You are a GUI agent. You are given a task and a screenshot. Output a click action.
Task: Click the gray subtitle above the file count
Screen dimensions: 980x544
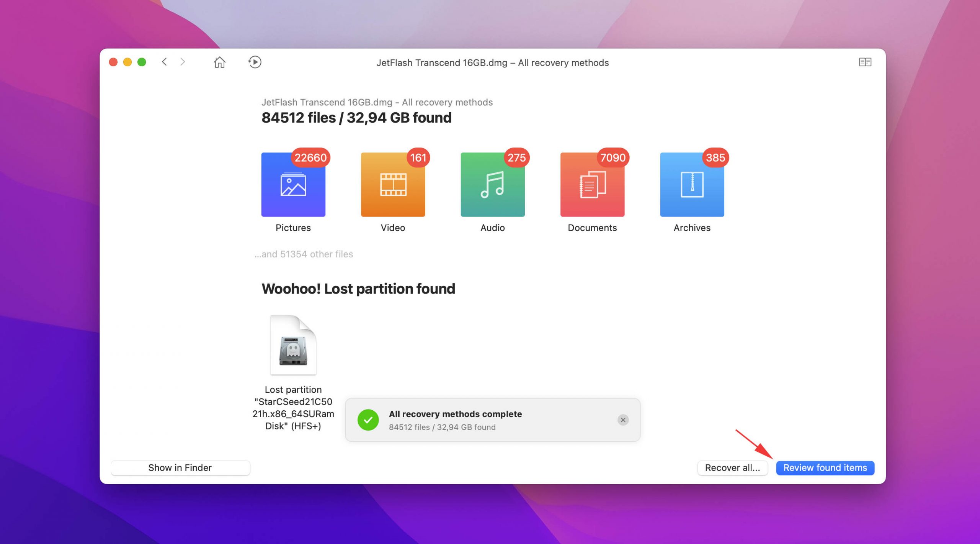[x=377, y=102]
